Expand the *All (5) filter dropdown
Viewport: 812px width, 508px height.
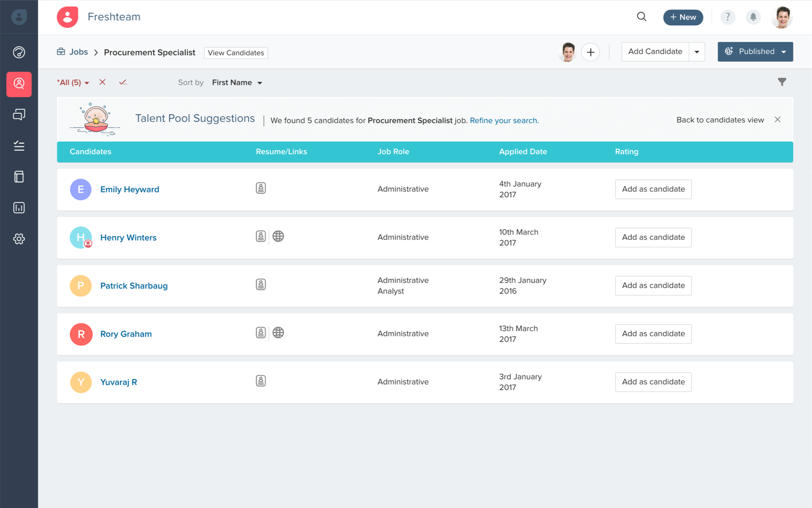(x=73, y=82)
